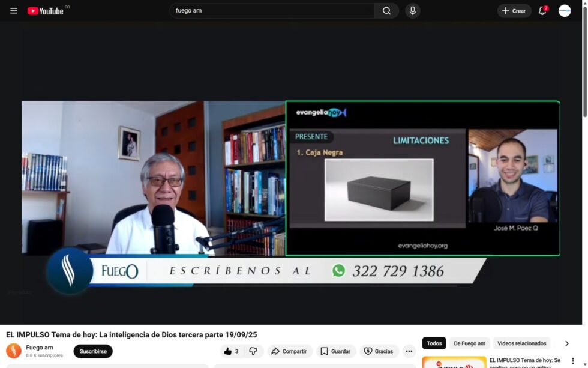Viewport: 588px width, 368px height.
Task: Click Compartir to share video
Action: pyautogui.click(x=289, y=351)
